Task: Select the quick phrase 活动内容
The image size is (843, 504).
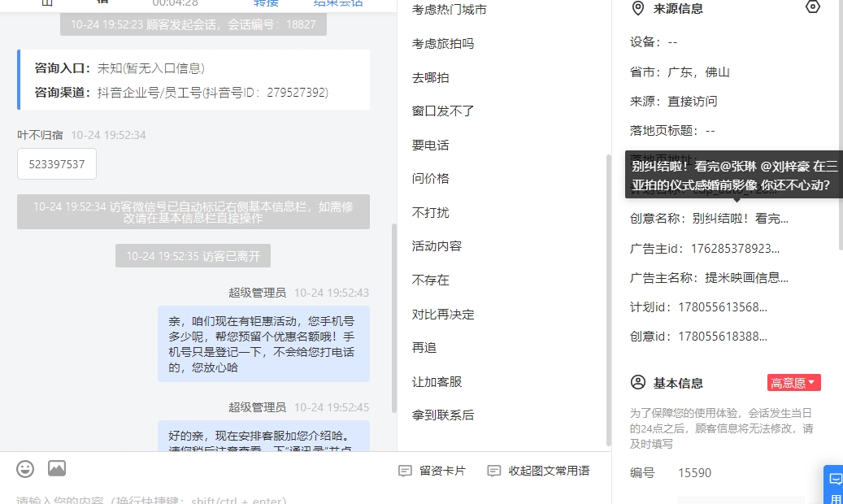Action: pos(437,246)
